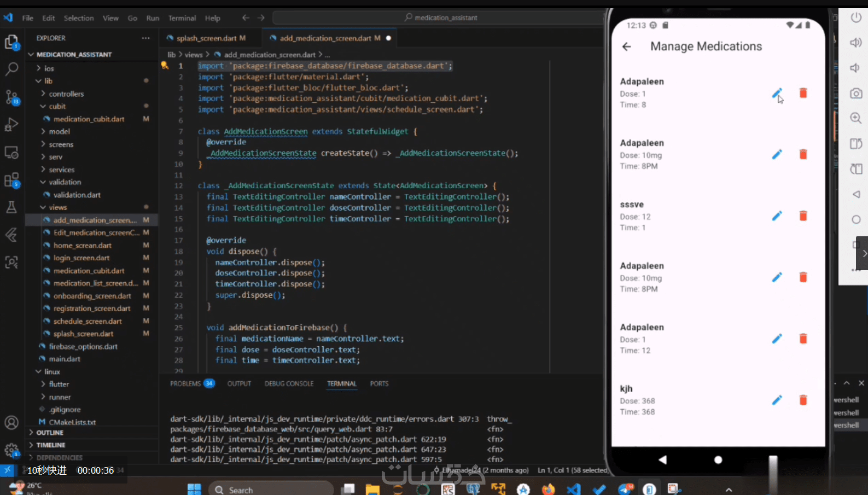
Task: Open the Terminal menu
Action: point(182,18)
